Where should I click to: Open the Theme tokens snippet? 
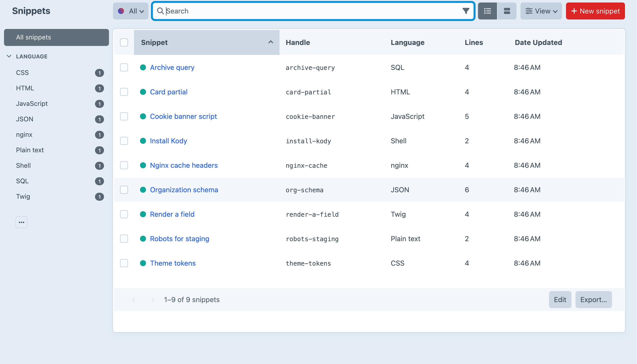point(173,263)
